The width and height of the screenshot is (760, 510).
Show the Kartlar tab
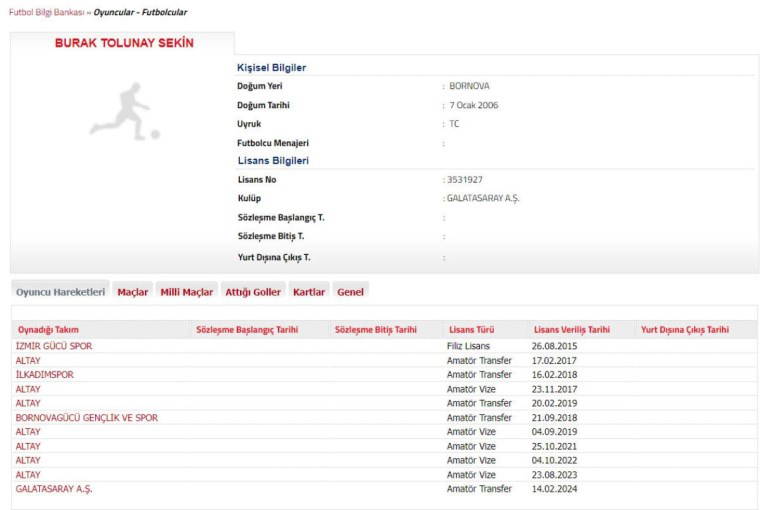[309, 292]
